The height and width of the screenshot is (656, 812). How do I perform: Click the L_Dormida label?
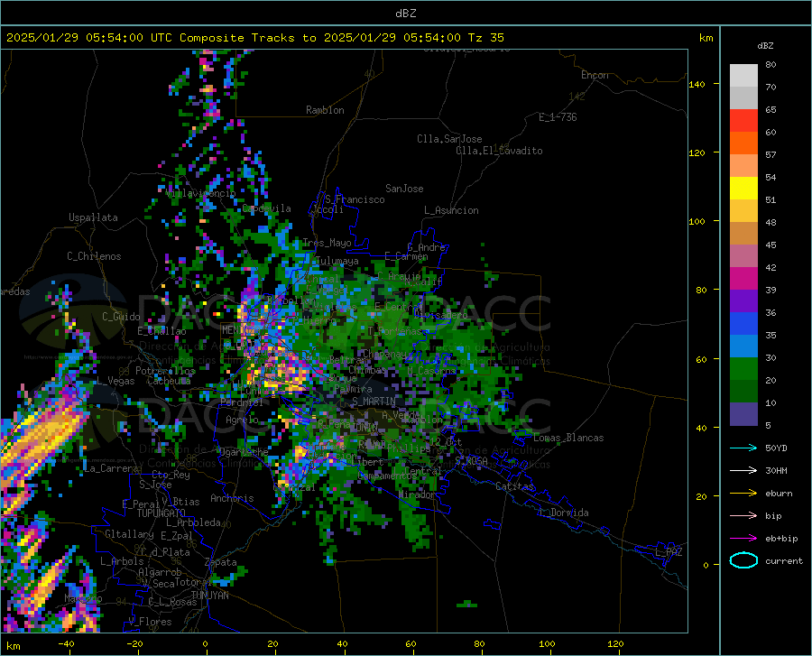tap(563, 513)
